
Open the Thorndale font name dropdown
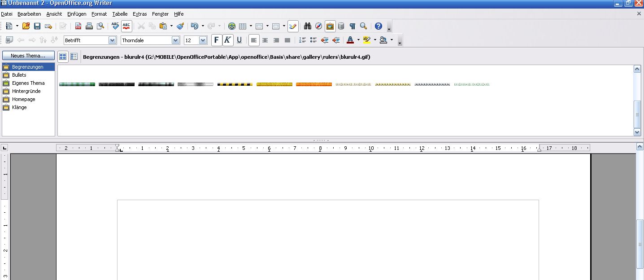[175, 40]
